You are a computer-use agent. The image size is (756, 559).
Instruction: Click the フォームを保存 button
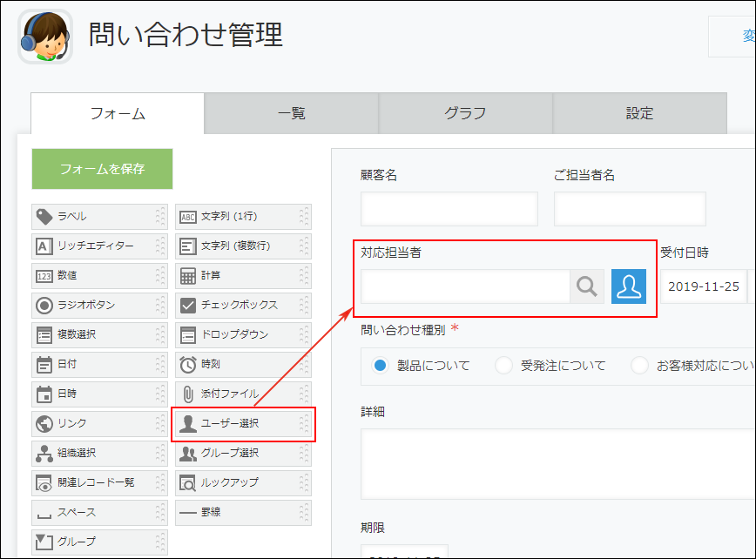[x=103, y=169]
